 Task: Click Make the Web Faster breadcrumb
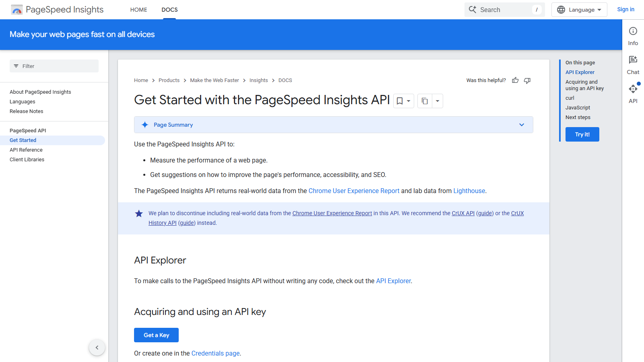[x=215, y=80]
